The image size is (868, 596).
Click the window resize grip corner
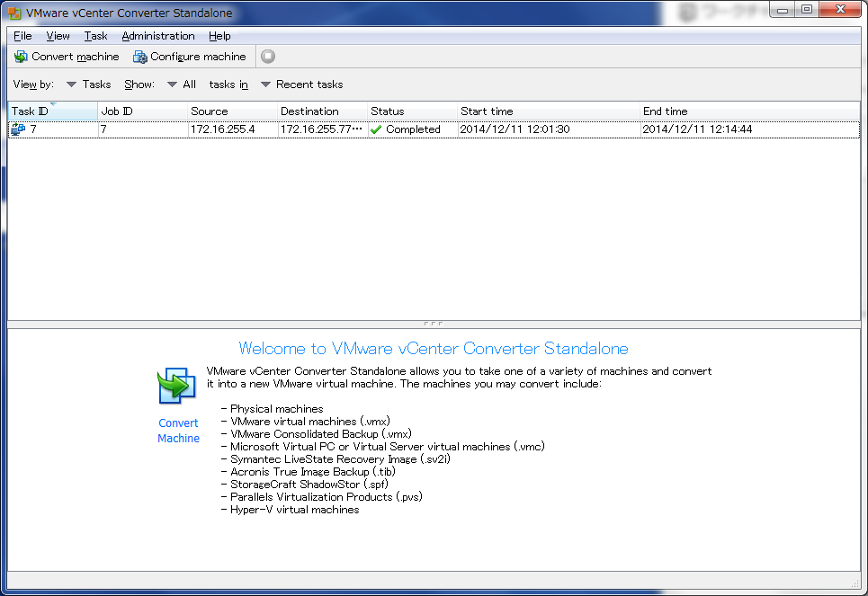tap(855, 583)
